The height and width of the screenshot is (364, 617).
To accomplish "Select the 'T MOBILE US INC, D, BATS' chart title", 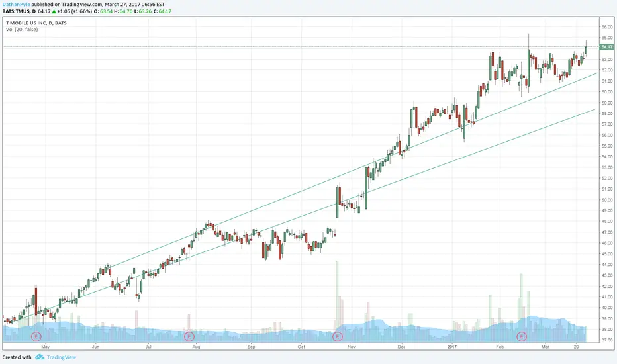I will pos(36,23).
